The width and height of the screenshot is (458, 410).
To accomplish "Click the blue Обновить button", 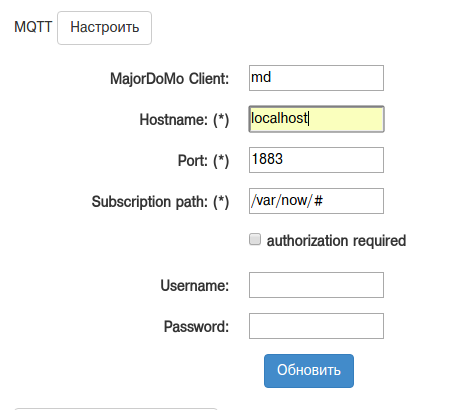I will (x=309, y=371).
